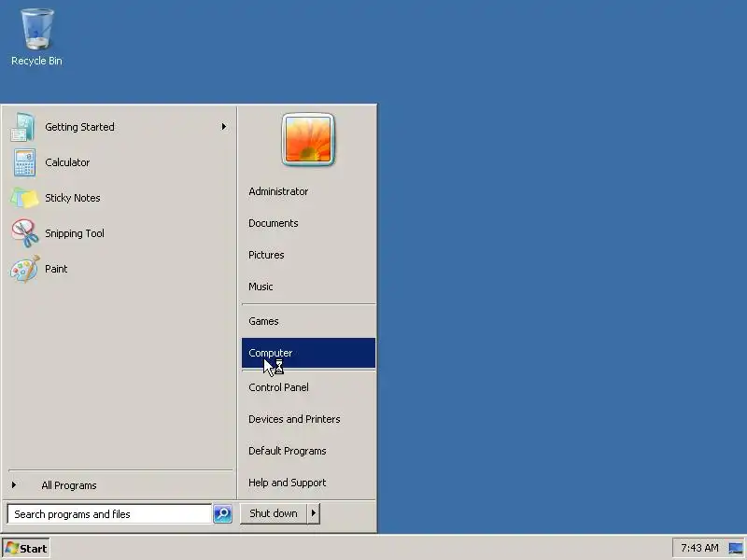Start Snipping Tool using scissors icon
The image size is (747, 560).
(x=25, y=233)
